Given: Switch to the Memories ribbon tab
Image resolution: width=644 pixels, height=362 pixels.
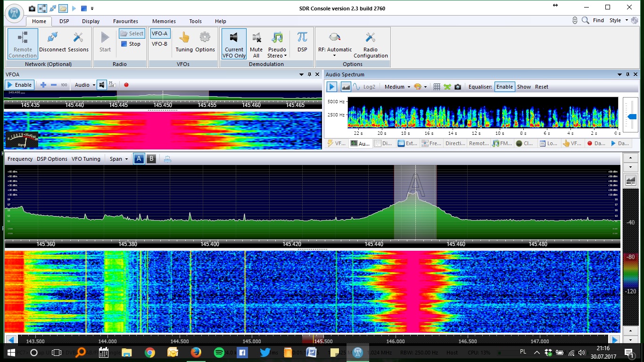Looking at the screenshot, I should pos(164,21).
